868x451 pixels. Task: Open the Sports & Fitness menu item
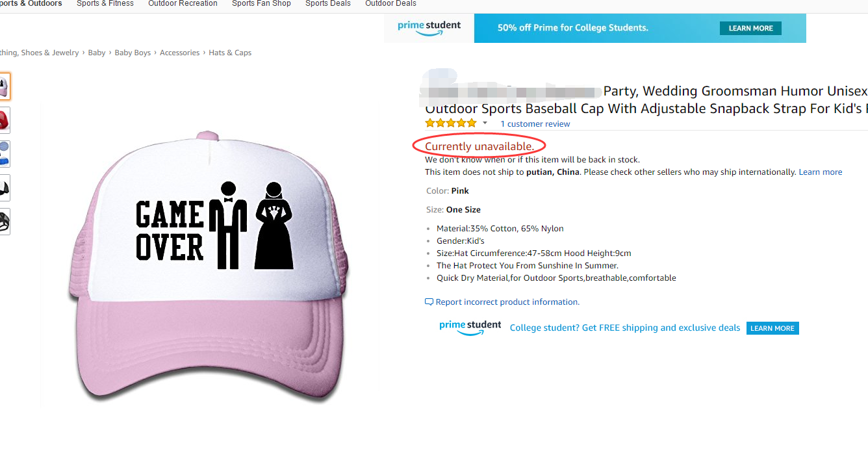point(105,4)
